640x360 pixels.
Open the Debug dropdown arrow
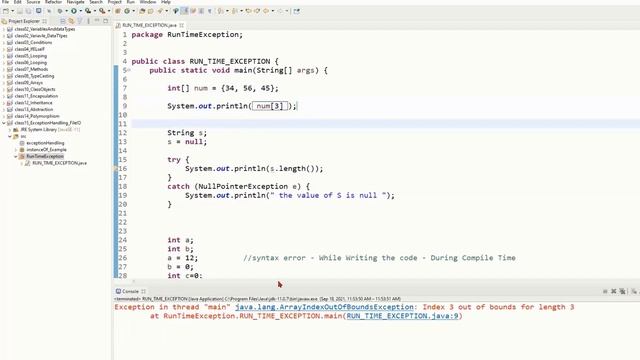67,11
